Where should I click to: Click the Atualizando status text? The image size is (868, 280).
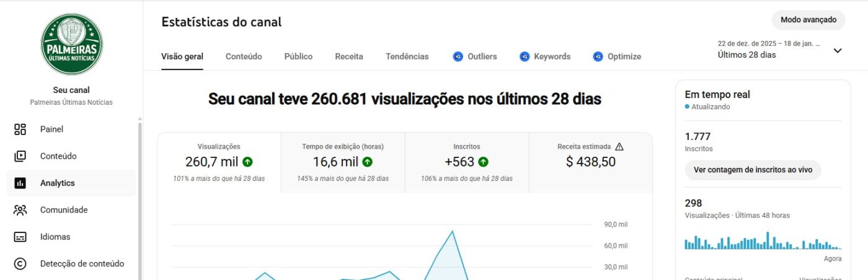710,107
